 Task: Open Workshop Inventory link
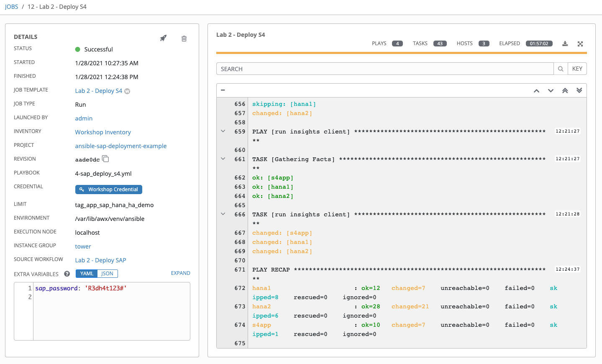tap(103, 132)
